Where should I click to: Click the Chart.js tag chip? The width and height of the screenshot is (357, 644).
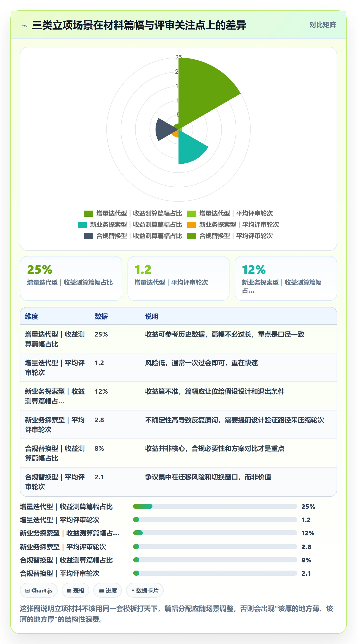39,590
